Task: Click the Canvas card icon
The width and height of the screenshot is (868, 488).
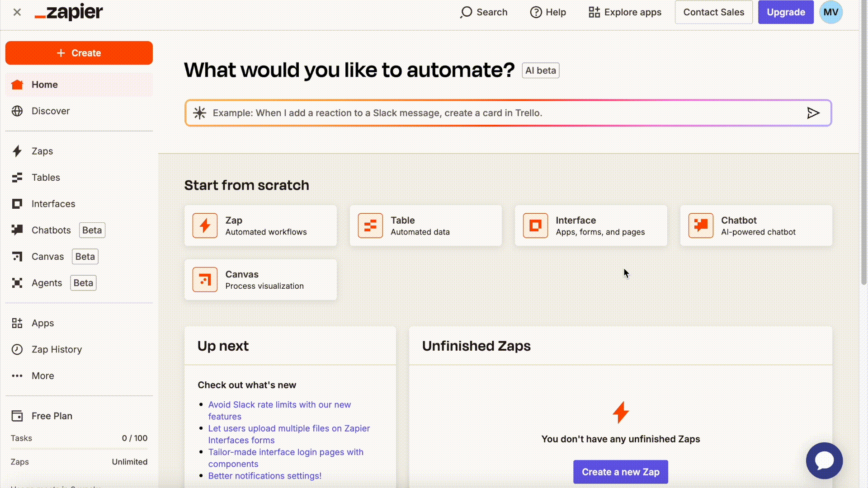Action: point(205,280)
